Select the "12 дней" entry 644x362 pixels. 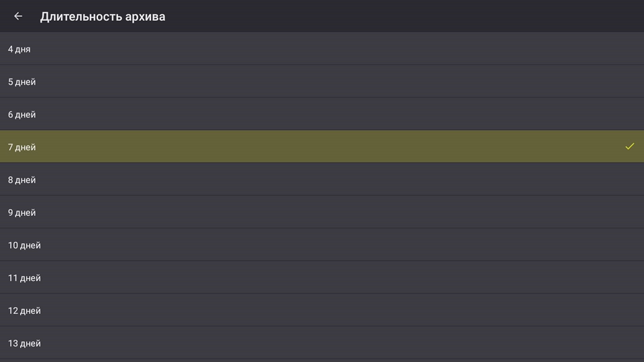[x=322, y=310]
